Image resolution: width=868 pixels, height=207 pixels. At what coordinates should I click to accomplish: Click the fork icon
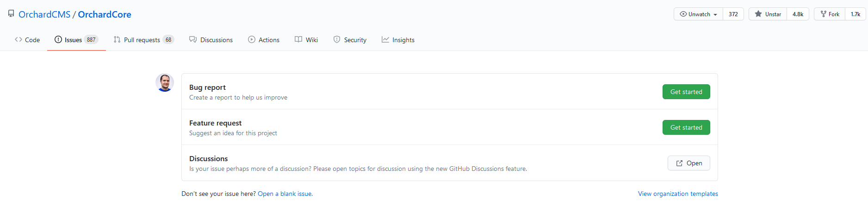823,14
